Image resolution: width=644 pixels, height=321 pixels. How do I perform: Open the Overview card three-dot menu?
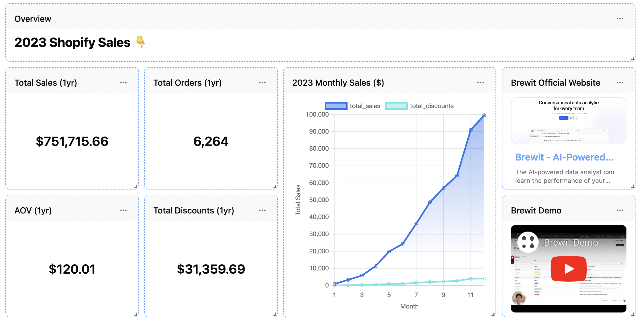click(620, 19)
